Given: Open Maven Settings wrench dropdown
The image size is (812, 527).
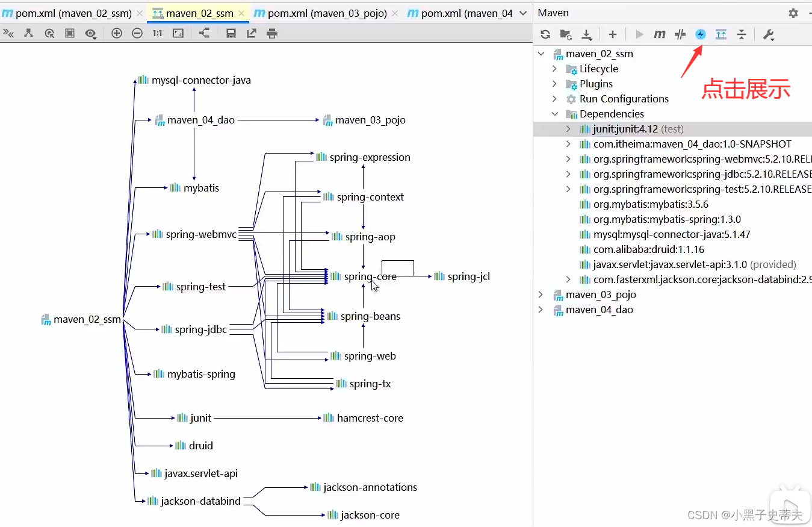Looking at the screenshot, I should pyautogui.click(x=769, y=34).
